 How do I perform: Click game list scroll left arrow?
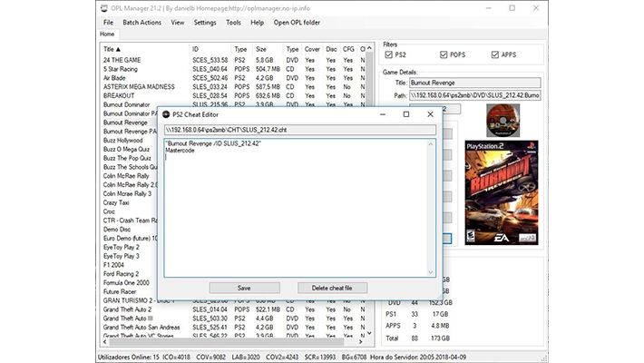tap(104, 341)
